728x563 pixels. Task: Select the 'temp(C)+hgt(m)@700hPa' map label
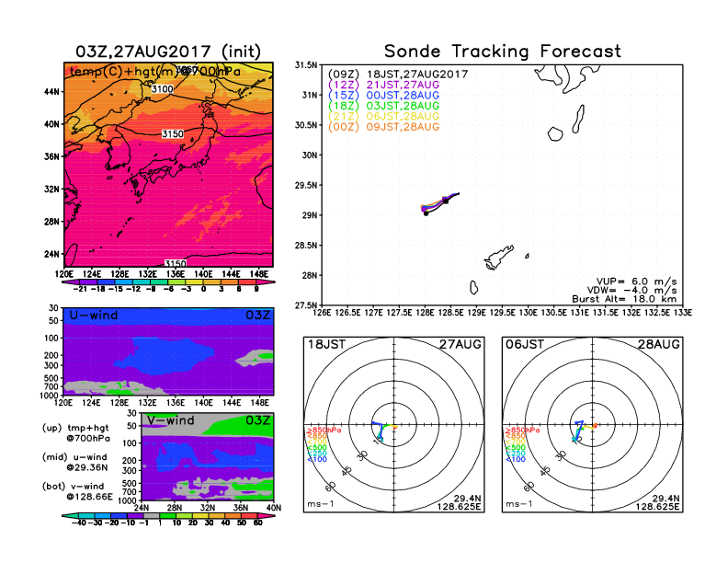[154, 72]
